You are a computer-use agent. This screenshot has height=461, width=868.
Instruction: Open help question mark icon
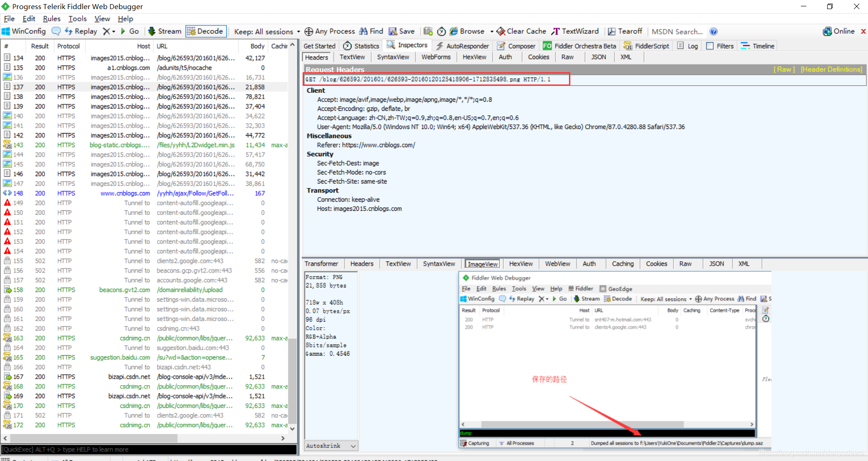click(713, 31)
